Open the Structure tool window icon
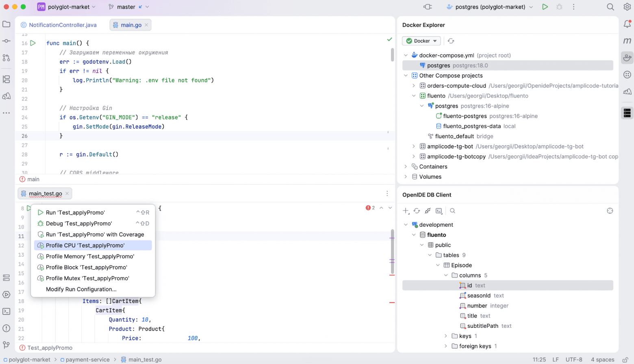 click(7, 79)
